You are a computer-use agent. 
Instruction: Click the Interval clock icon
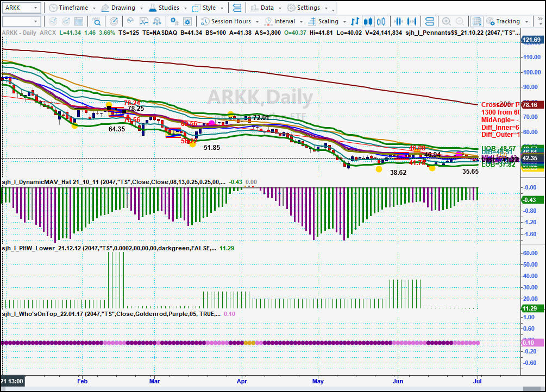(x=268, y=22)
